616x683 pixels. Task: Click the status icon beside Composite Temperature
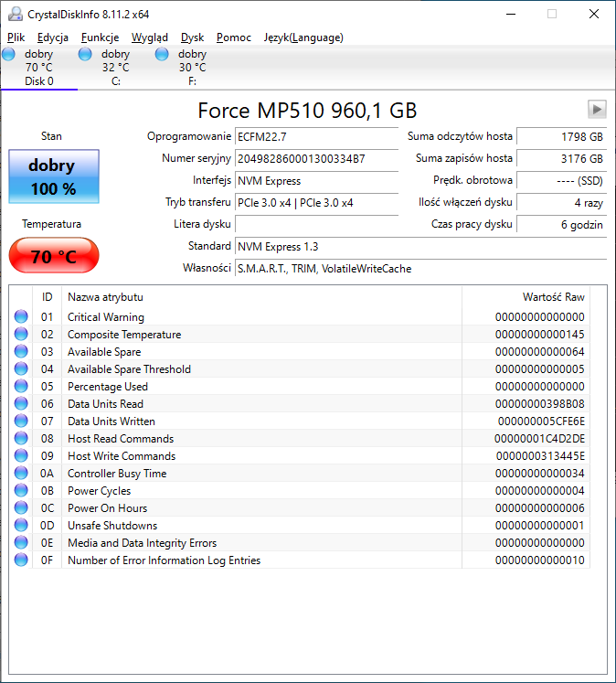(21, 335)
